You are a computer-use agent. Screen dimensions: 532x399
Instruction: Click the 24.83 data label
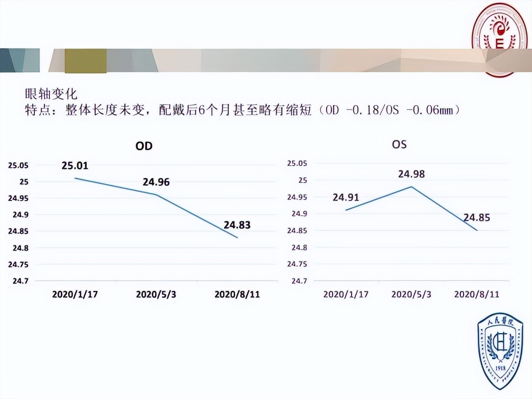click(x=237, y=225)
